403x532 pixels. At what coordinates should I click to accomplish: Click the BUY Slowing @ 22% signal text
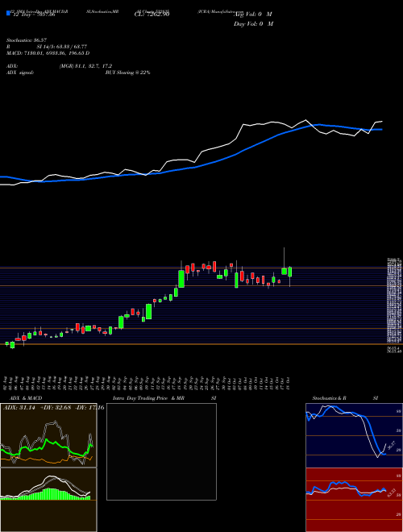tap(127, 73)
